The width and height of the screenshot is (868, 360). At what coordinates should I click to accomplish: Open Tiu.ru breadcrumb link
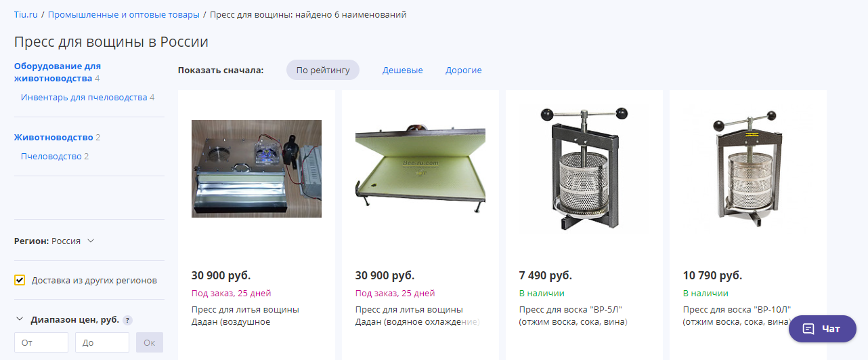[x=26, y=14]
